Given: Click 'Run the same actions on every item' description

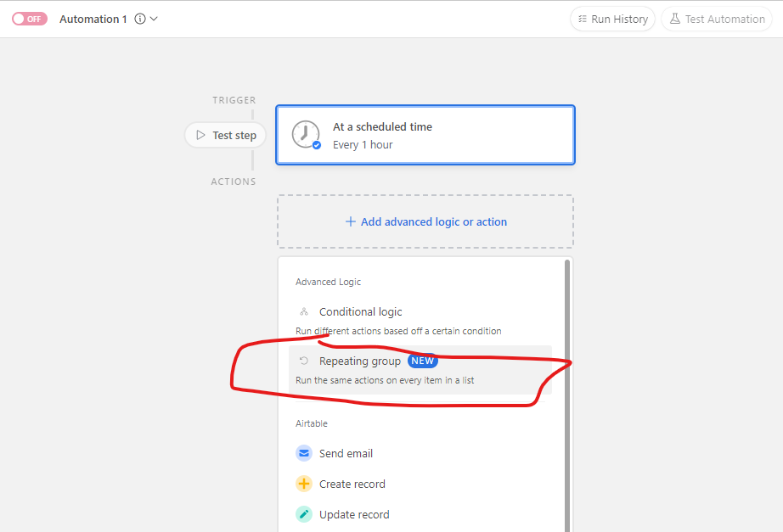Looking at the screenshot, I should tap(385, 380).
